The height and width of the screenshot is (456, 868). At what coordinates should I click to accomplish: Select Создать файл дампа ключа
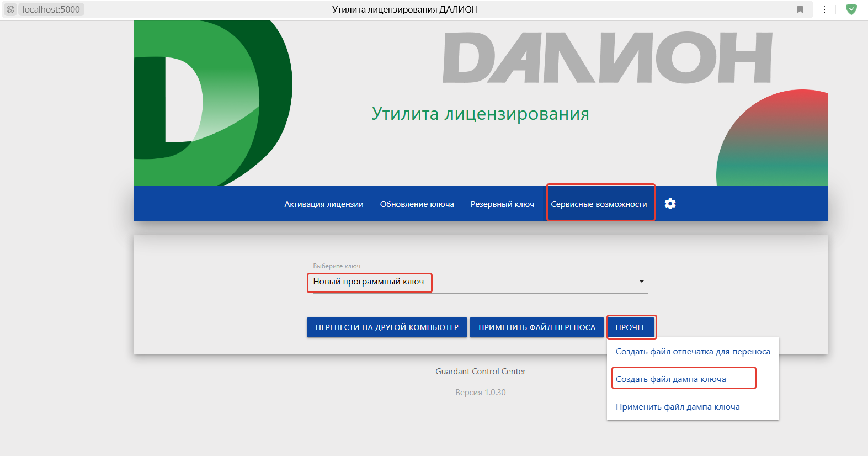click(671, 379)
